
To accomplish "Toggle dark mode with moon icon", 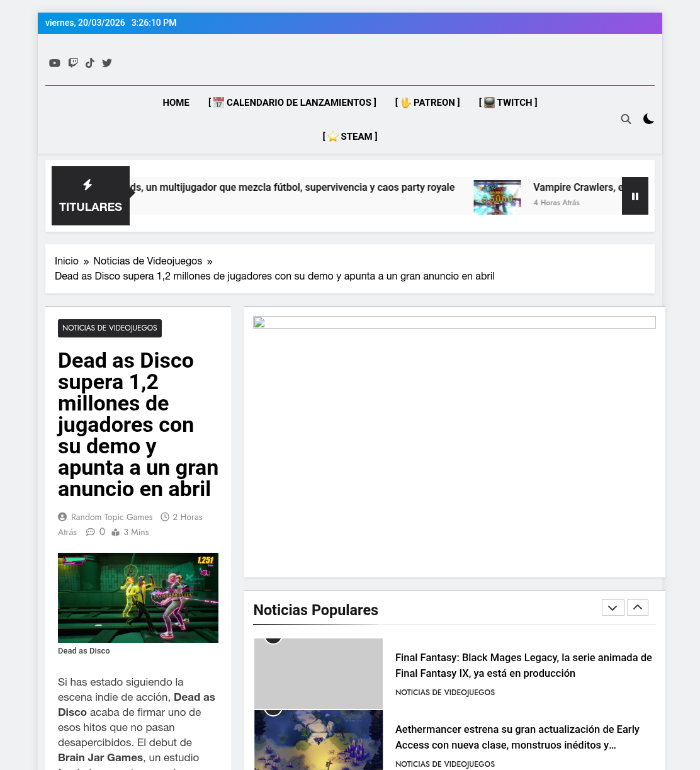I will coord(648,119).
